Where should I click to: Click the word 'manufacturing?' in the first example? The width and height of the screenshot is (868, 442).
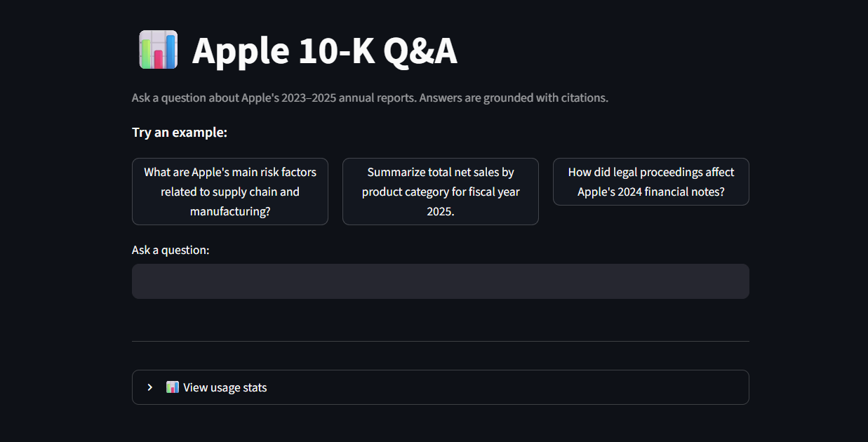pos(230,211)
